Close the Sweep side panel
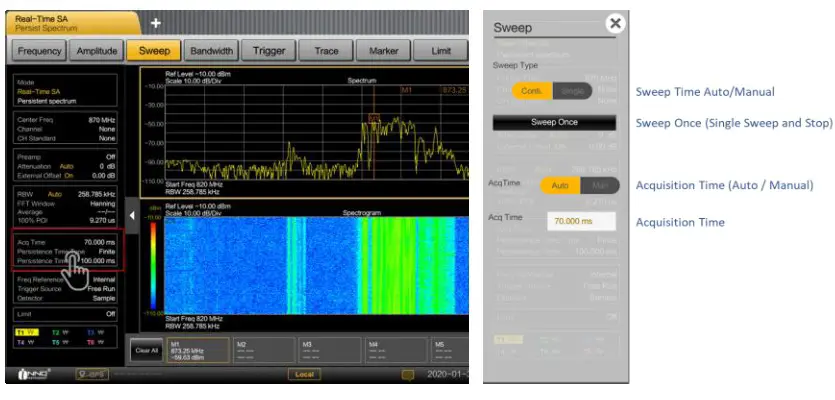835x400 pixels. [x=615, y=23]
